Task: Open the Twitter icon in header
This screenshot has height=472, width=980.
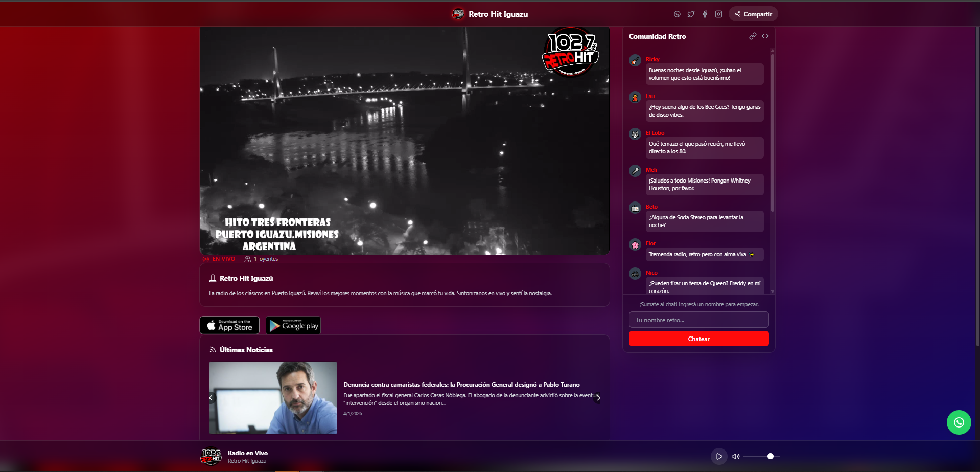Action: coord(691,14)
